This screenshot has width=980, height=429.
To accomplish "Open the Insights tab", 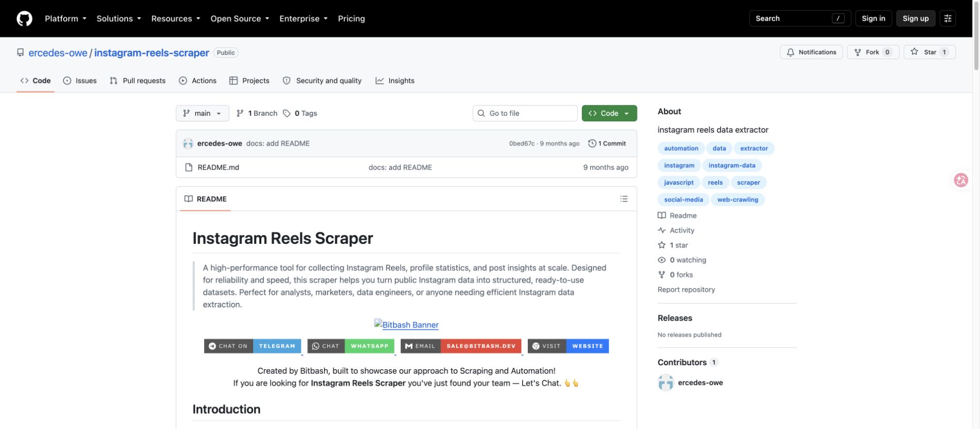I will [x=395, y=81].
